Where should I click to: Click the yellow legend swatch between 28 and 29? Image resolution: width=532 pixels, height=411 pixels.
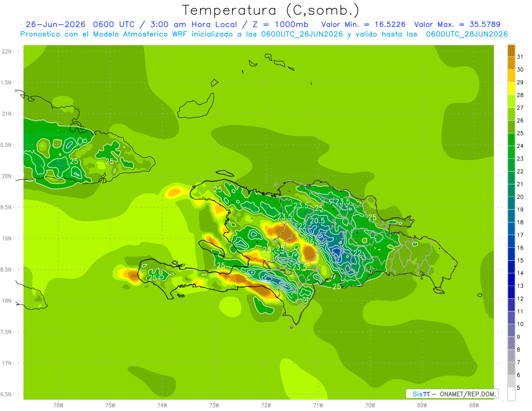511,89
